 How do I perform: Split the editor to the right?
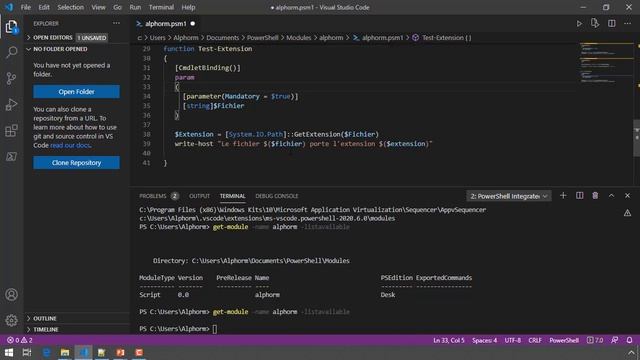coord(611,24)
